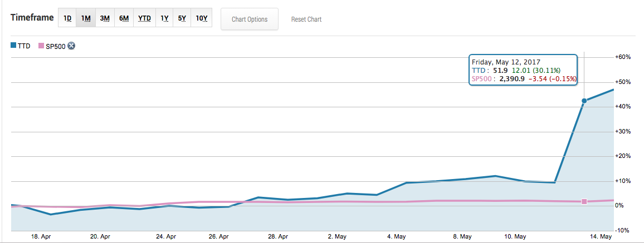Viewport: 644px width, 243px height.
Task: Set timeframe to 6M
Action: 124,18
